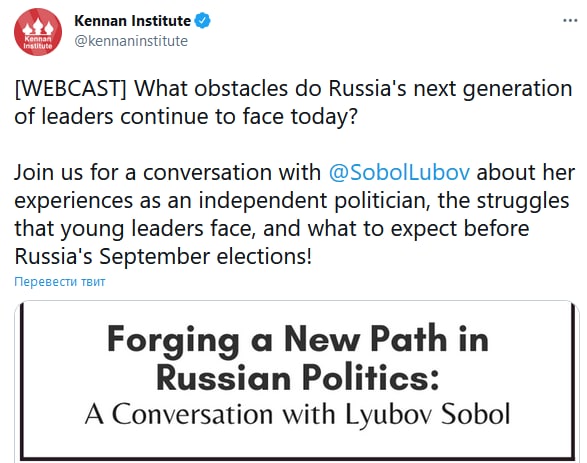Click the Kennan Institute display name
The image size is (587, 463).
click(133, 21)
